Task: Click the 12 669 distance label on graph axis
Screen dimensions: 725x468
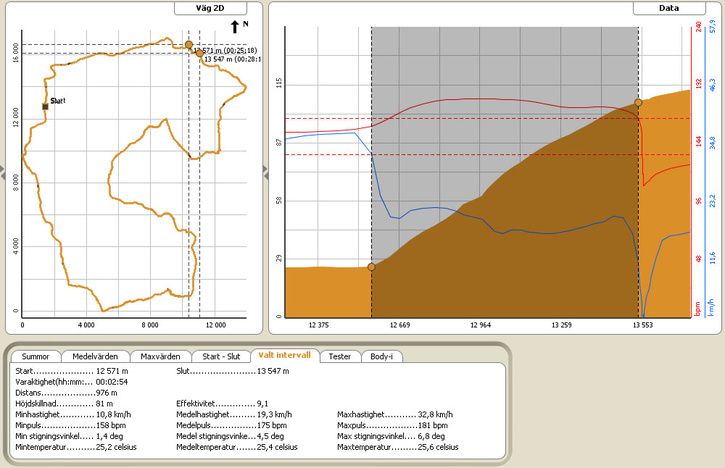Action: point(400,325)
